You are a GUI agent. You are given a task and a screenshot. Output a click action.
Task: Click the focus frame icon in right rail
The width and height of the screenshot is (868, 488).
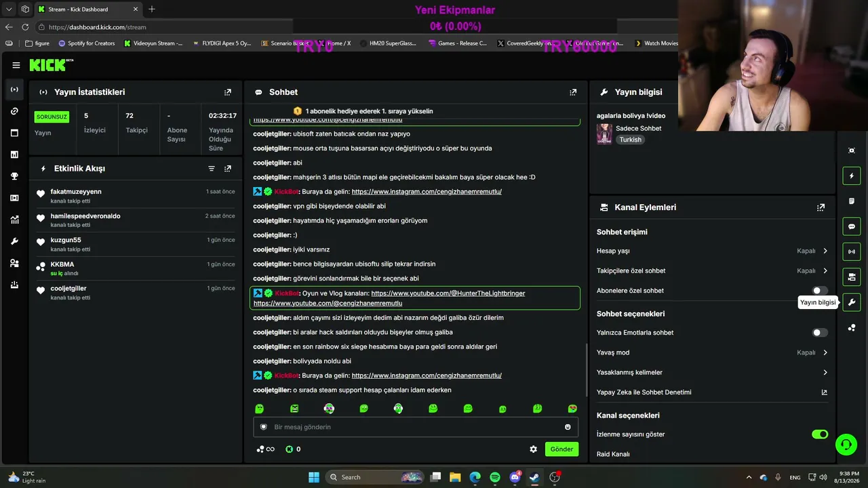852,150
